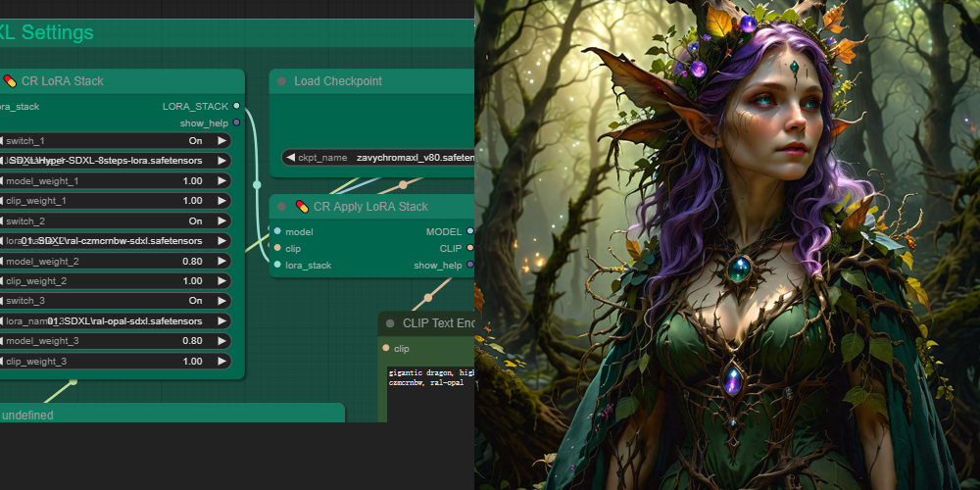Click the orange reroute dot above CLIP Text Encode
Screen dimensions: 980x490
[428, 297]
